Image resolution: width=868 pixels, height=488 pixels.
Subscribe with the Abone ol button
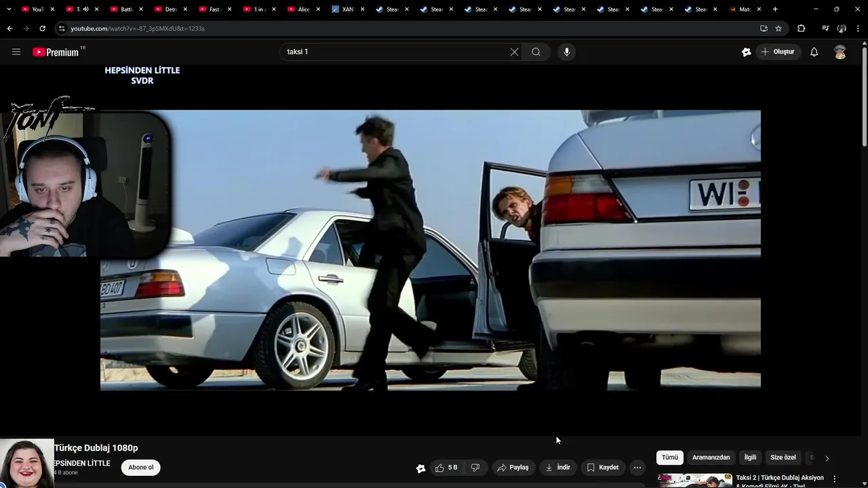coord(141,468)
